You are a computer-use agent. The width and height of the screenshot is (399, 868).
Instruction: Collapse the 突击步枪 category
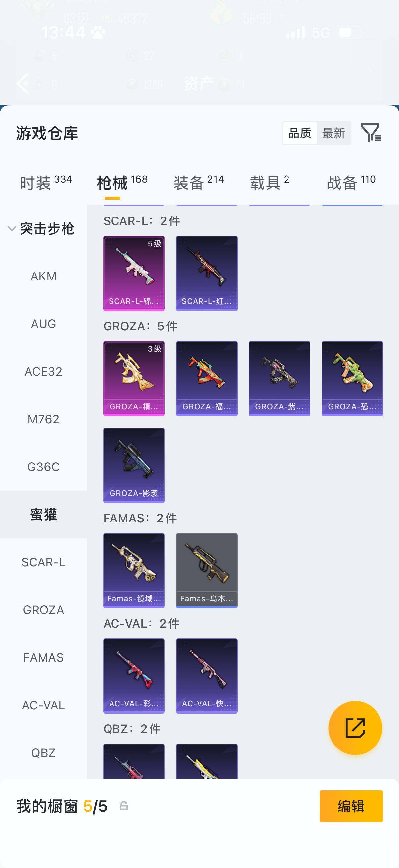(x=41, y=229)
